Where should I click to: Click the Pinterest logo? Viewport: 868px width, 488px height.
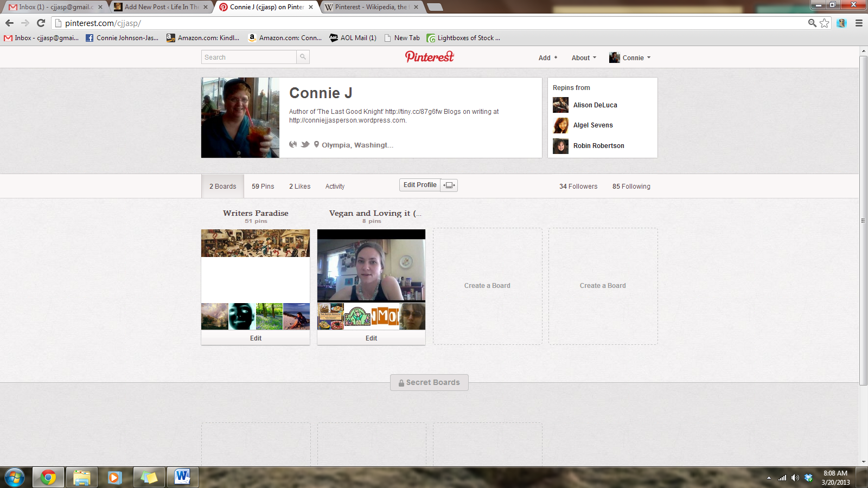(x=429, y=57)
